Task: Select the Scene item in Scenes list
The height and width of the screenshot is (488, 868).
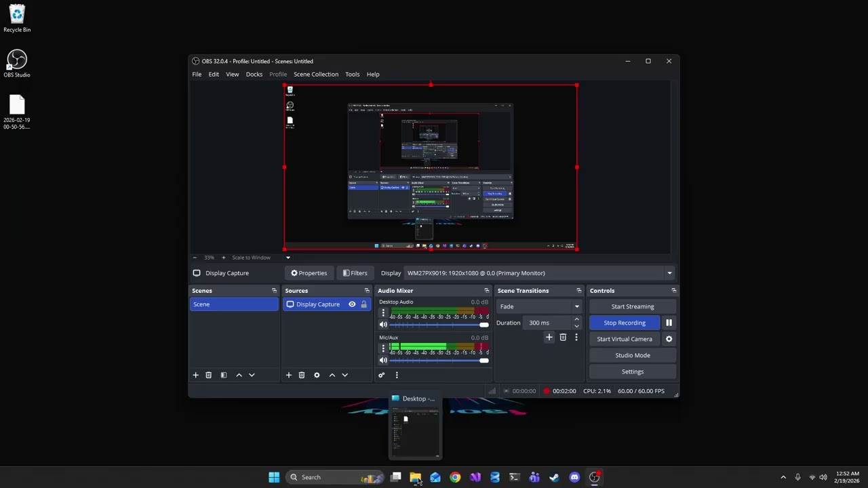Action: 234,304
